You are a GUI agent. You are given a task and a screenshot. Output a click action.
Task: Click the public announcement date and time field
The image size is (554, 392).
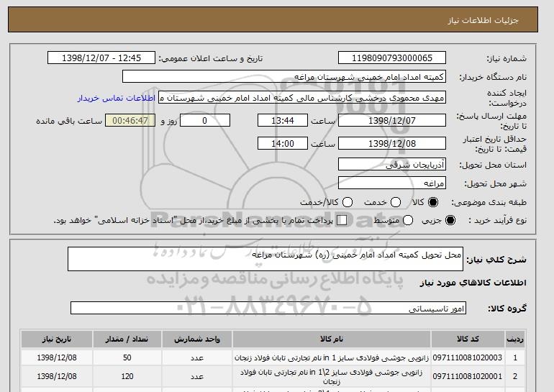coord(104,58)
